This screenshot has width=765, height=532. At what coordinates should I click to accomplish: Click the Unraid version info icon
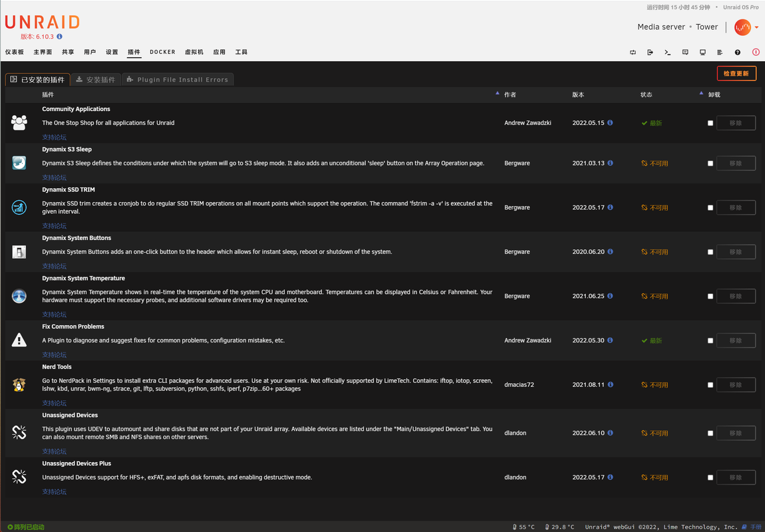[59, 37]
